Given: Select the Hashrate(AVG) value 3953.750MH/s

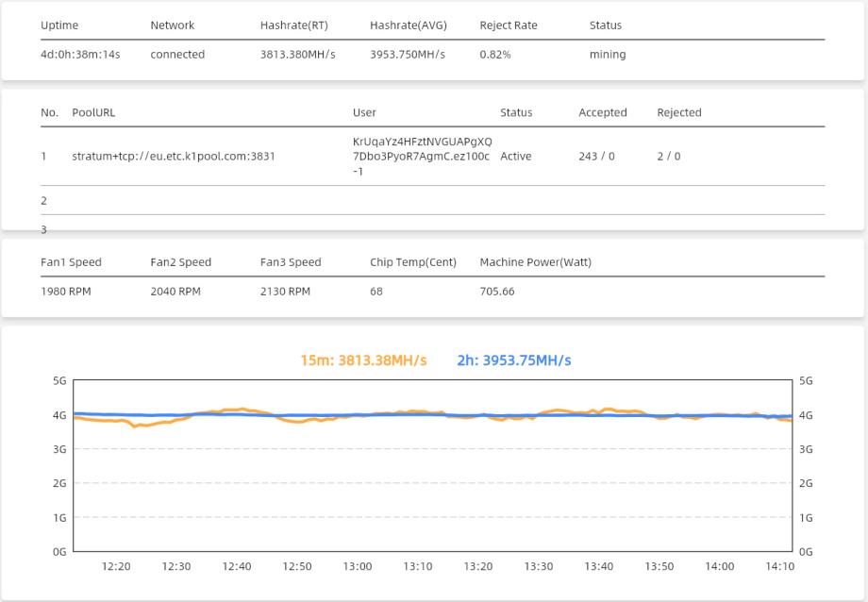Looking at the screenshot, I should coord(408,55).
